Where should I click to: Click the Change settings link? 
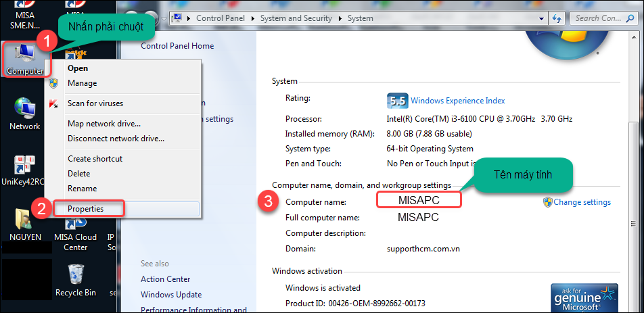coord(582,202)
